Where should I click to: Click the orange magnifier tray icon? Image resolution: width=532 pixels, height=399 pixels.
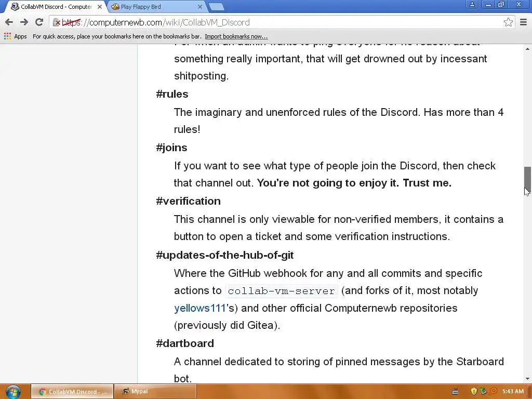point(493,391)
